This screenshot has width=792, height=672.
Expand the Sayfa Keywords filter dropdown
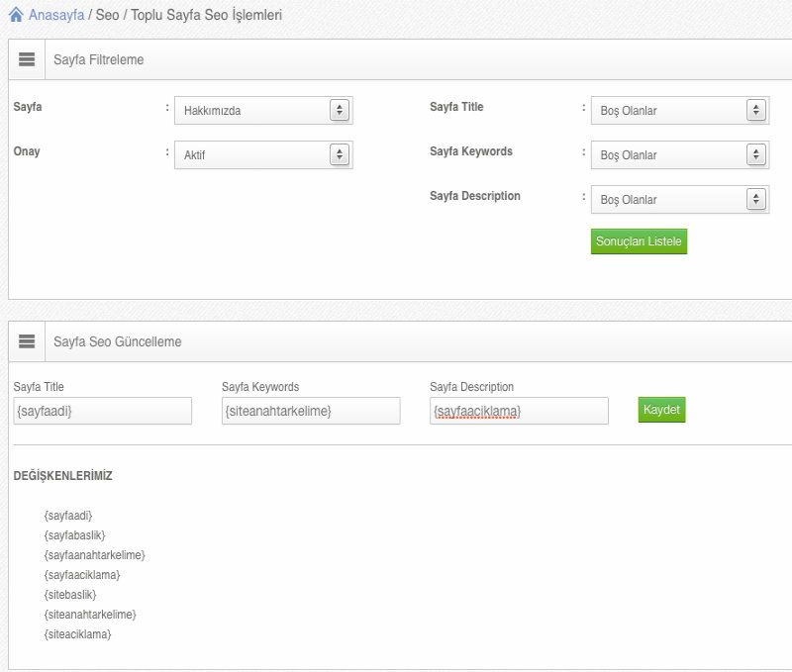pos(679,155)
